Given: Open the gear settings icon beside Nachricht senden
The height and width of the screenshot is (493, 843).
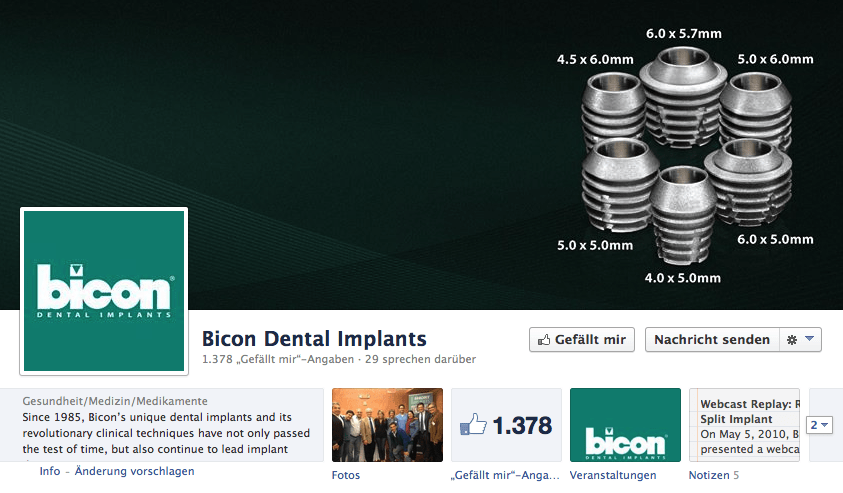Looking at the screenshot, I should click(792, 340).
